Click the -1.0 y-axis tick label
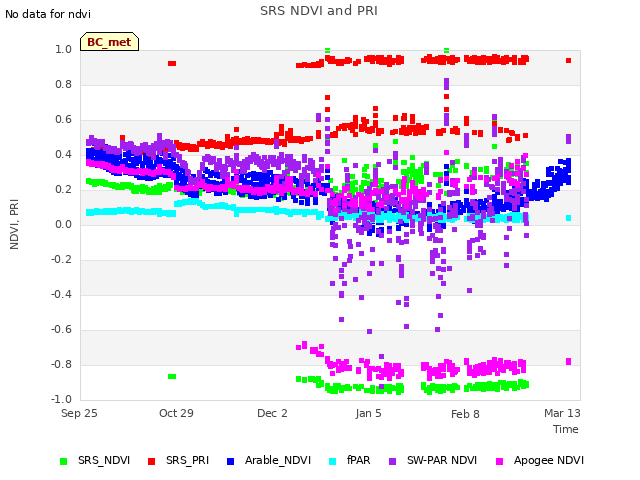The image size is (640, 480). pos(61,399)
